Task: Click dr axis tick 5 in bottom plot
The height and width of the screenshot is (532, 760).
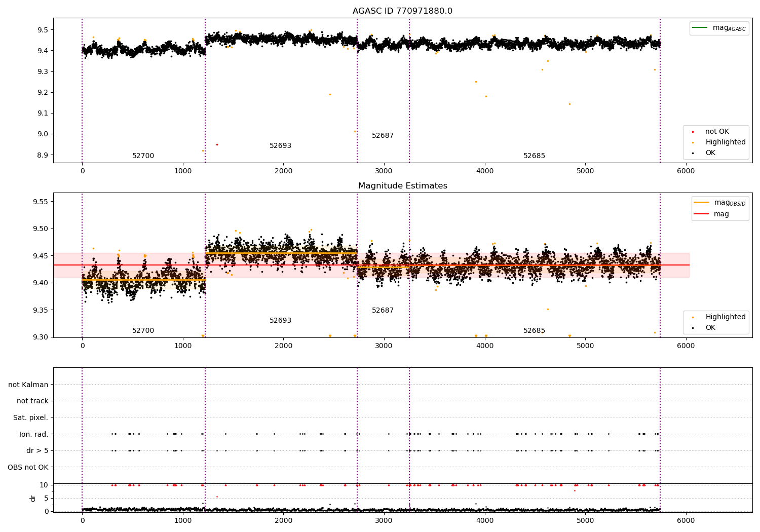Action: (x=47, y=499)
